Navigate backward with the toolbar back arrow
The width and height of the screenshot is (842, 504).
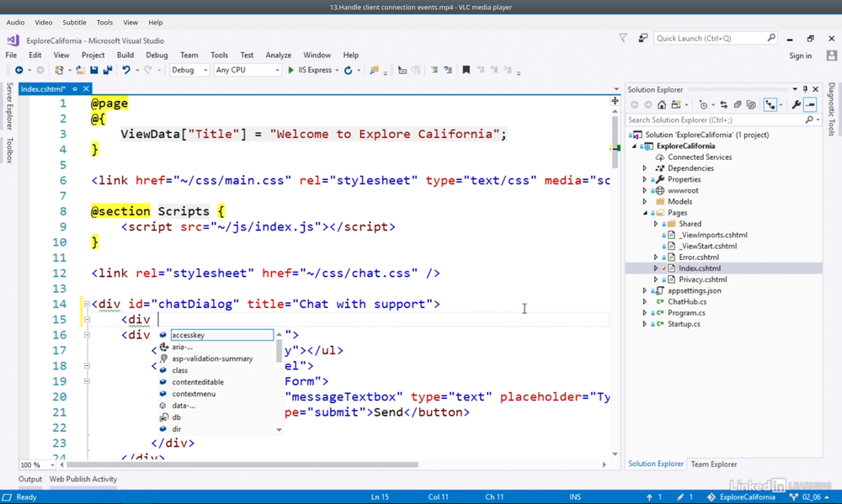[19, 71]
